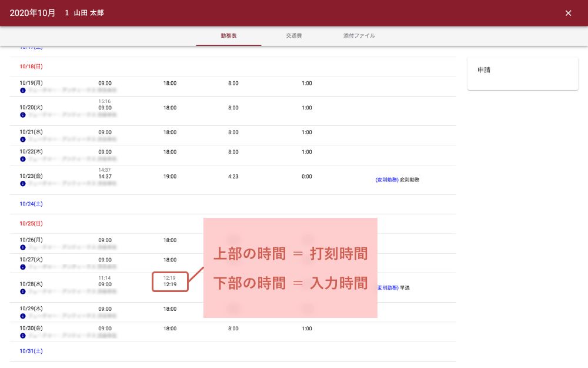Click the 10/24(土) date row
Screen dimensions: 588x368
coord(31,204)
